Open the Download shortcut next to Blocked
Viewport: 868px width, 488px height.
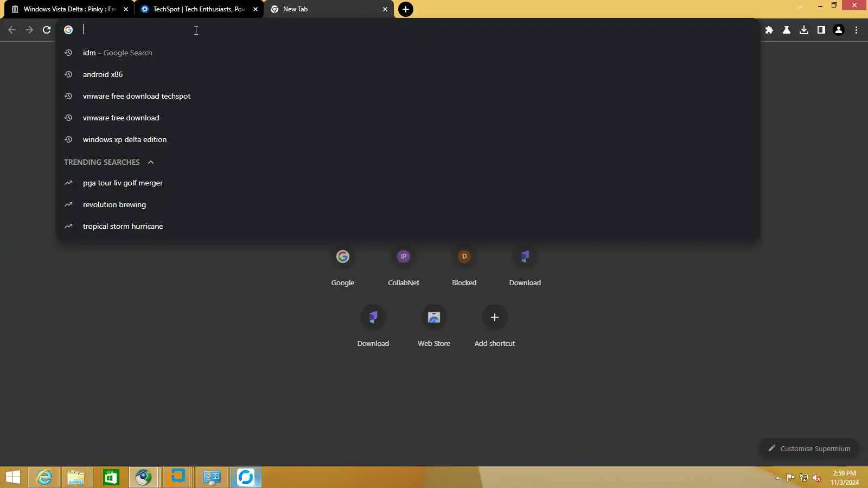click(x=525, y=266)
